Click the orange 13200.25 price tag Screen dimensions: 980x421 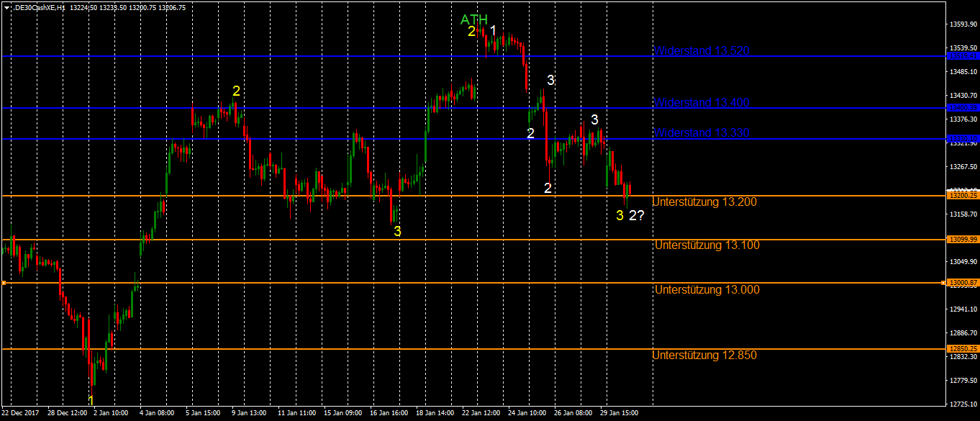pos(962,195)
